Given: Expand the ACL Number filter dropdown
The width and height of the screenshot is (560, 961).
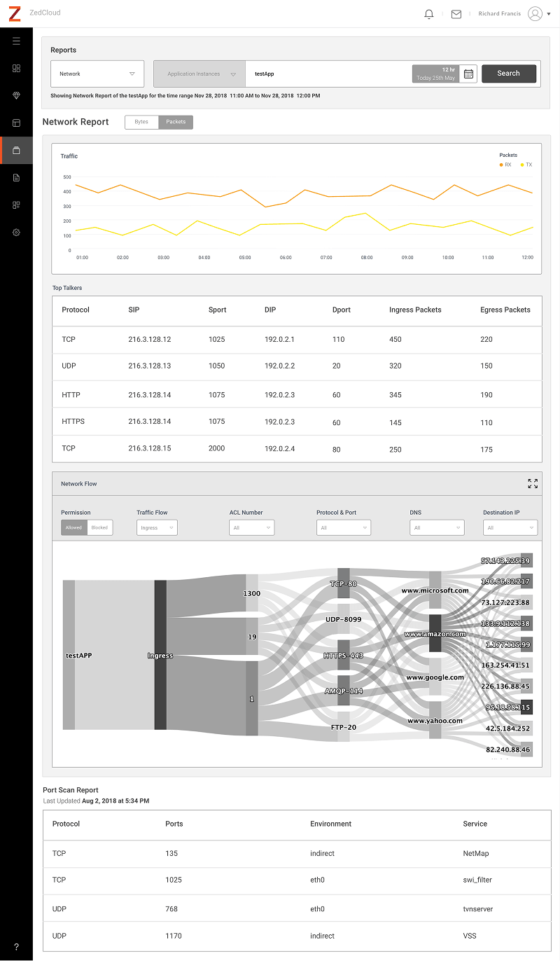Looking at the screenshot, I should pyautogui.click(x=251, y=527).
